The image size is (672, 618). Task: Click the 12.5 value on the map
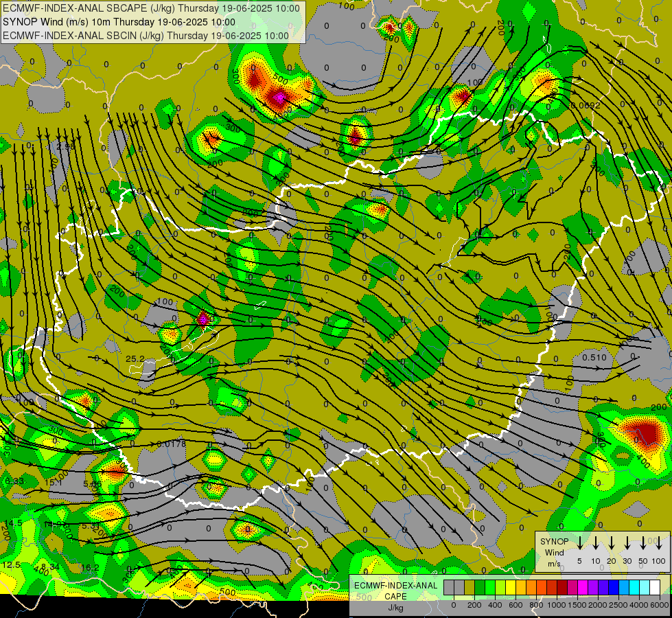click(11, 565)
